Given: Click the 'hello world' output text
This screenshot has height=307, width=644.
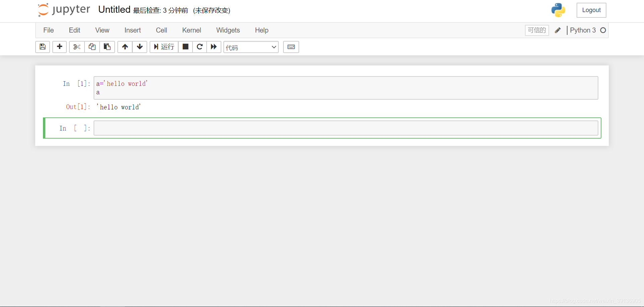Looking at the screenshot, I should click(x=119, y=107).
